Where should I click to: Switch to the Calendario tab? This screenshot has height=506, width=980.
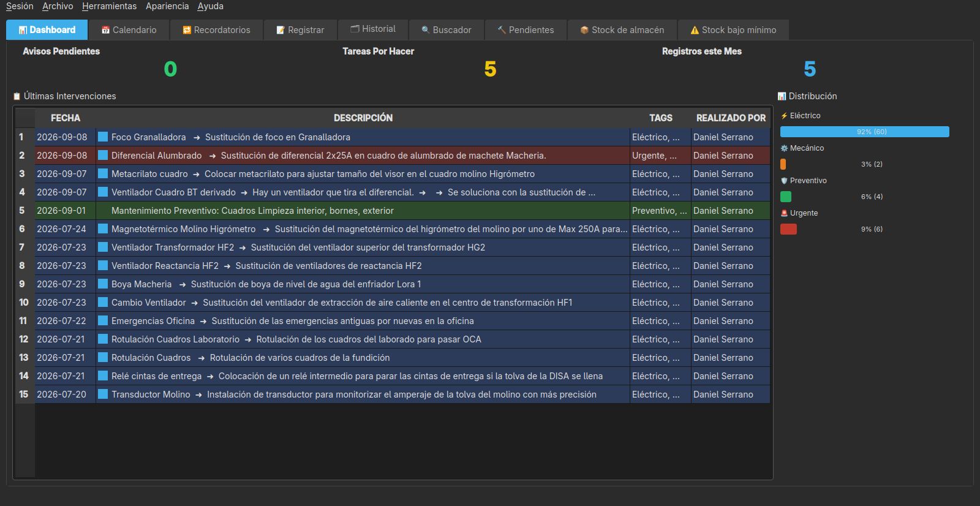click(x=129, y=30)
